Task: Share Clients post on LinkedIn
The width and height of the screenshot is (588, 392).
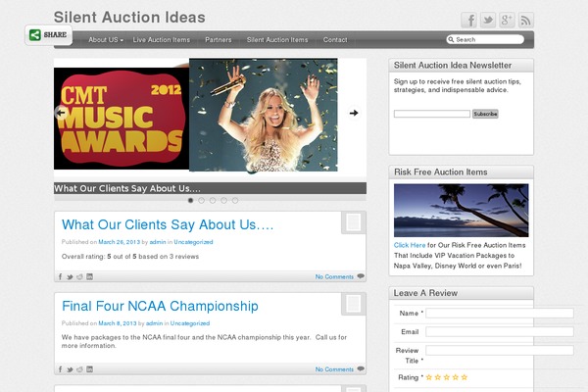Action: (89, 276)
